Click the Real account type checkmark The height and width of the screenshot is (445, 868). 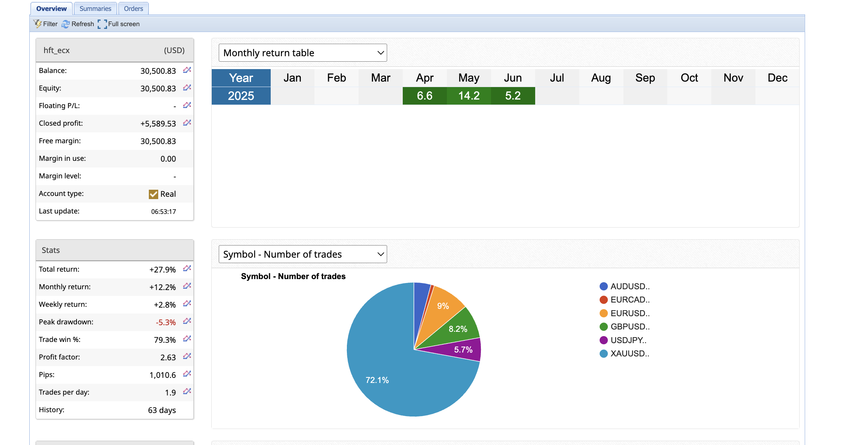[x=154, y=194]
